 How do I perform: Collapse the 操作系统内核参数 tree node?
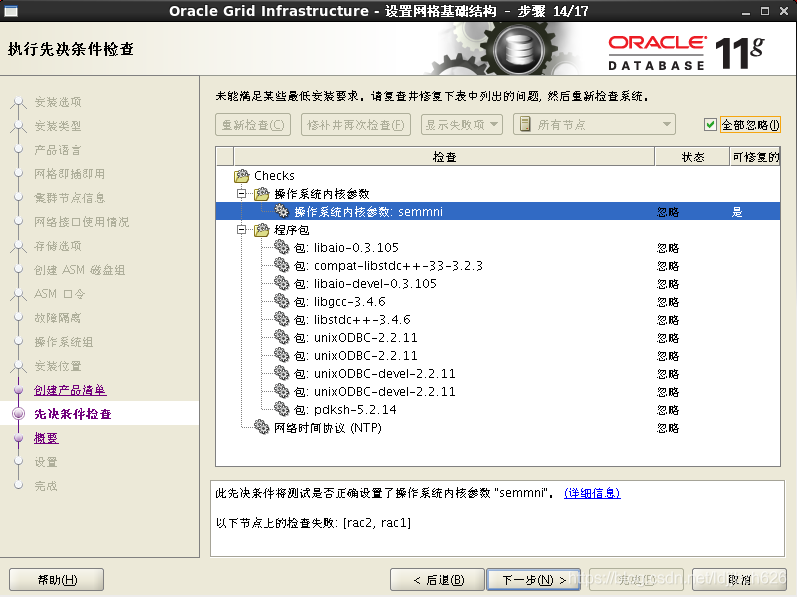pyautogui.click(x=242, y=194)
